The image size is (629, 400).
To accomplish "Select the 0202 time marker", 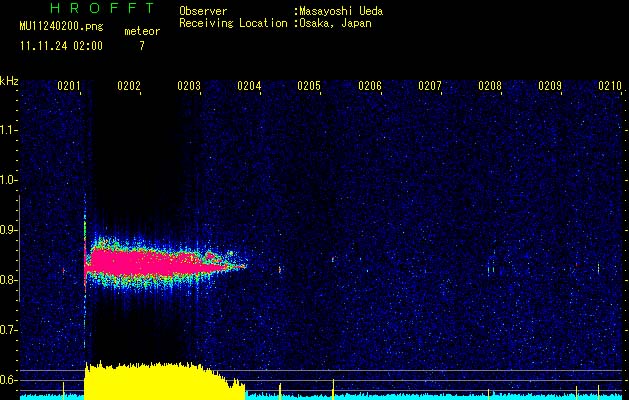I will (x=129, y=87).
